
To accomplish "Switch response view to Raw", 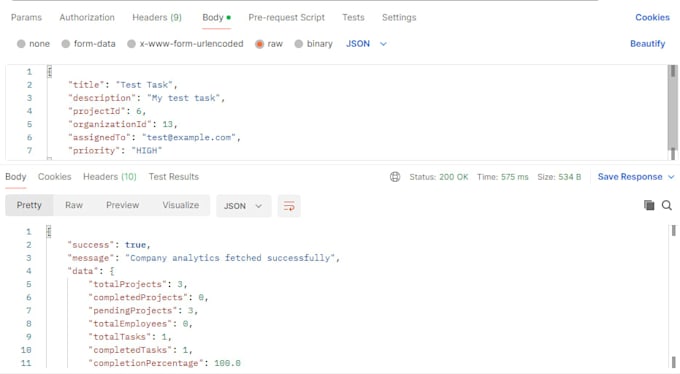I will [74, 205].
